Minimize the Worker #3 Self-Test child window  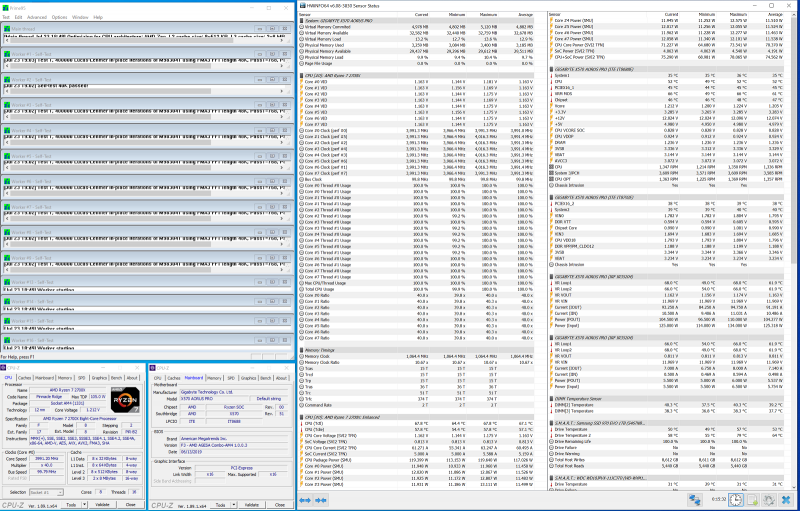260,105
